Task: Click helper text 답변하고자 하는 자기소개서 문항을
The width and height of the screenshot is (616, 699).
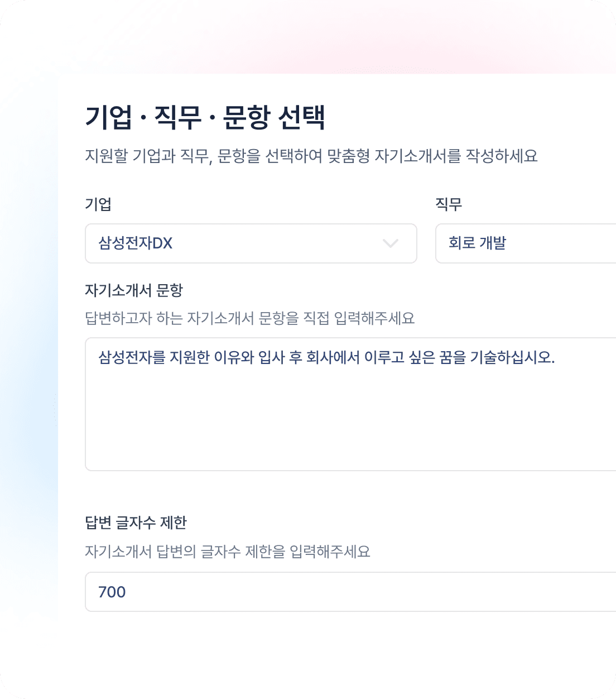Action: click(249, 318)
